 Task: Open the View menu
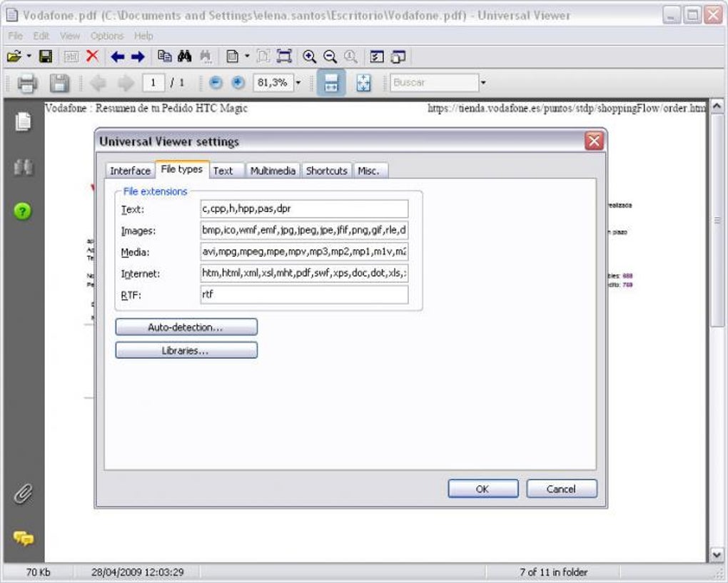coord(70,36)
